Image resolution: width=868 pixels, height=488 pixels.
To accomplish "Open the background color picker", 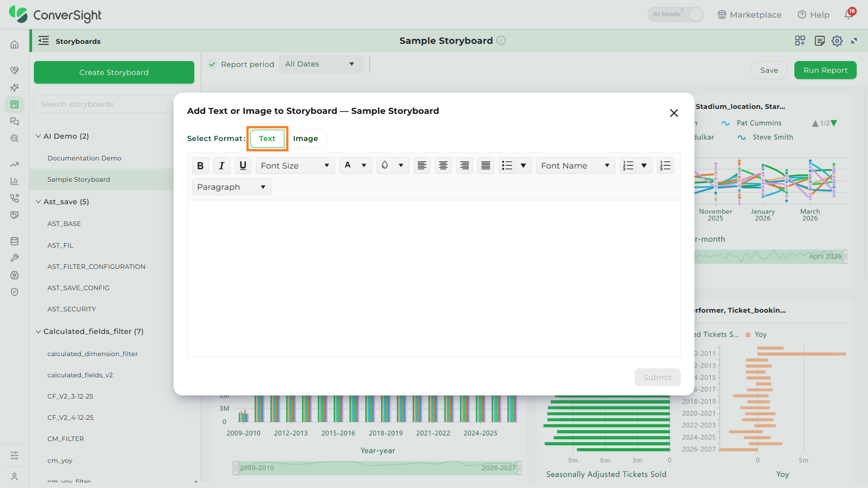I will coord(392,166).
